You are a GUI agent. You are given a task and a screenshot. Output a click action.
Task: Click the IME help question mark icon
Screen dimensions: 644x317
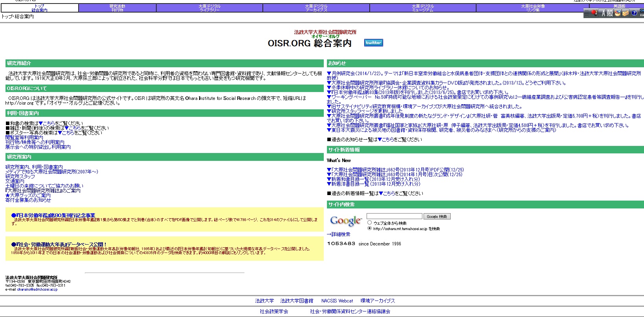634,13
